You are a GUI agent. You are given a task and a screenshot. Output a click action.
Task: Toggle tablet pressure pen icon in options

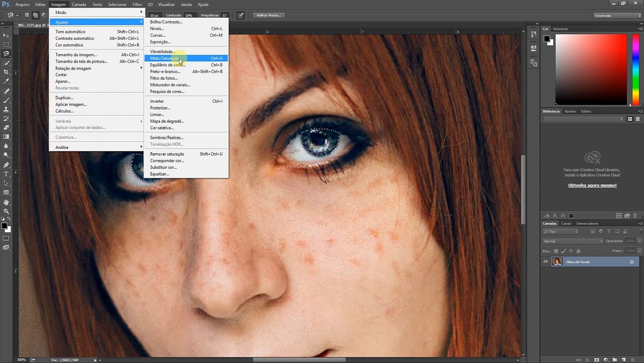240,16
